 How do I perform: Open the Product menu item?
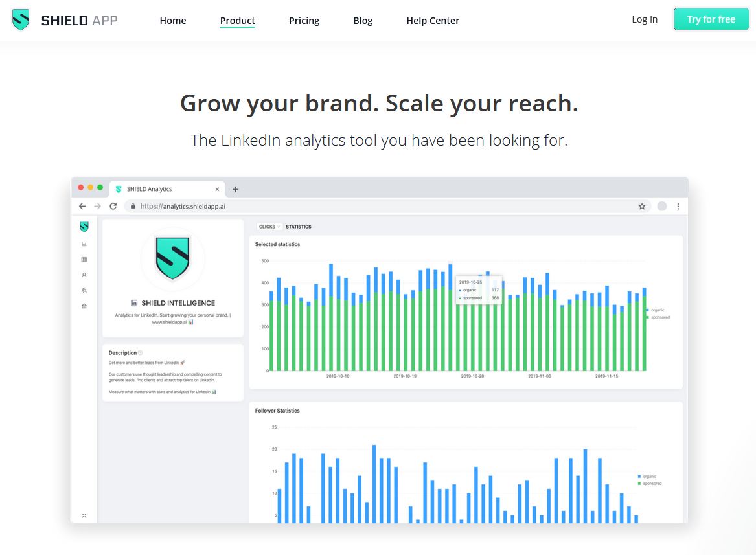click(x=238, y=21)
